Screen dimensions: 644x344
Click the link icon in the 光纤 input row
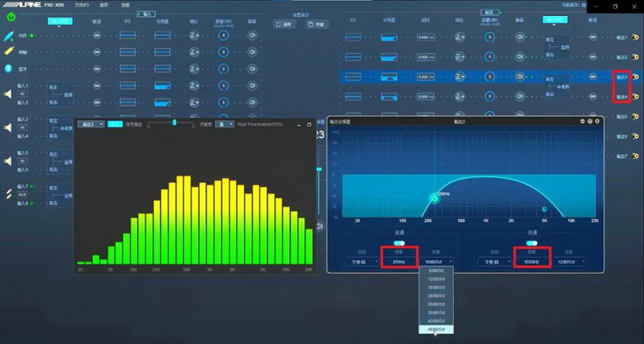97,35
